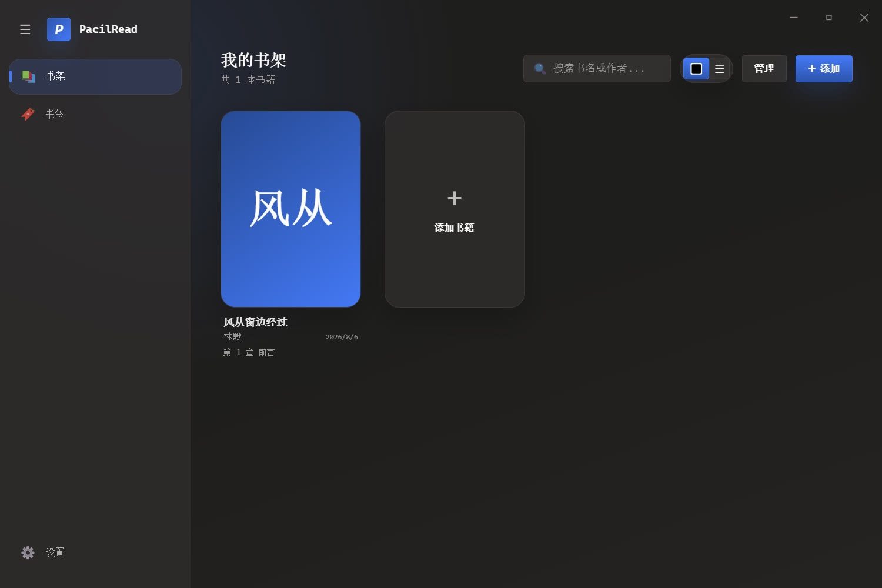Maximize the PacilRead window
Image resolution: width=882 pixels, height=588 pixels.
tap(829, 18)
